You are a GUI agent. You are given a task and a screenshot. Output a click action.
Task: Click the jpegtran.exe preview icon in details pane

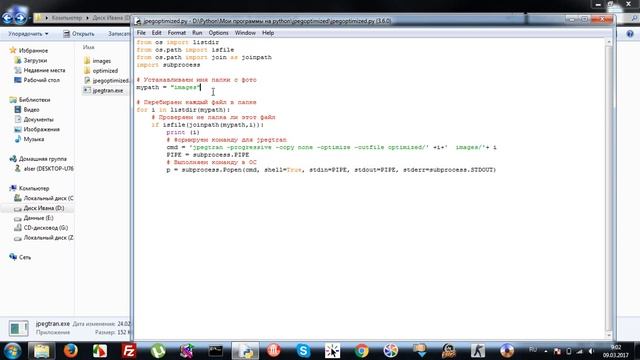pos(18,328)
